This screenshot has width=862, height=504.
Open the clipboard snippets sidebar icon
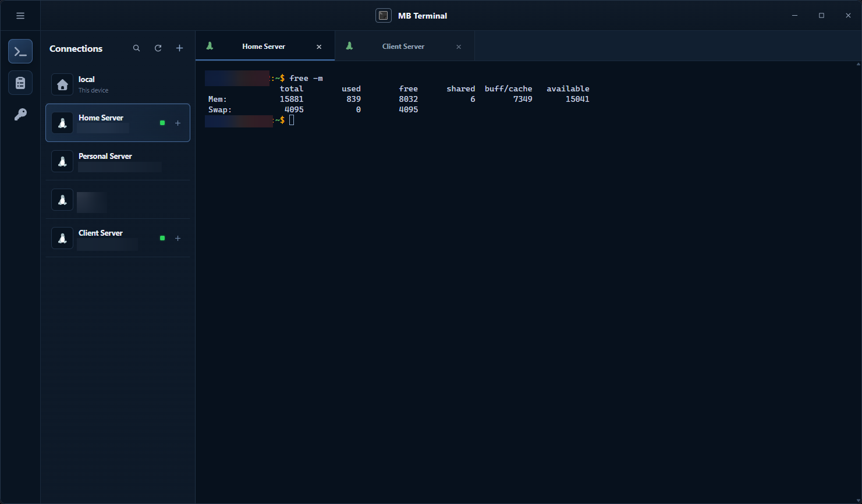tap(20, 83)
